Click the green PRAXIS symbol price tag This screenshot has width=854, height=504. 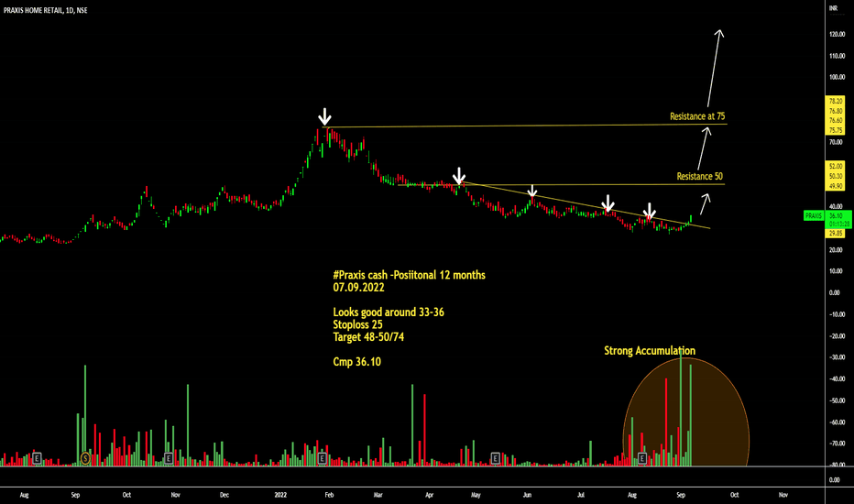(813, 215)
